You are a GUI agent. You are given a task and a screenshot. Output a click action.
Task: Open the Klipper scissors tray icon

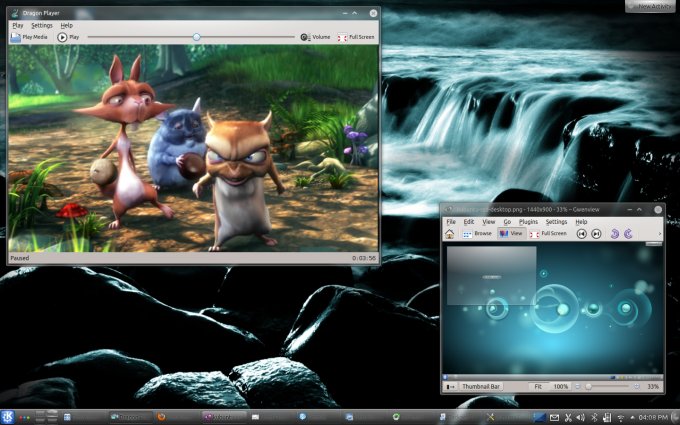[x=568, y=418]
